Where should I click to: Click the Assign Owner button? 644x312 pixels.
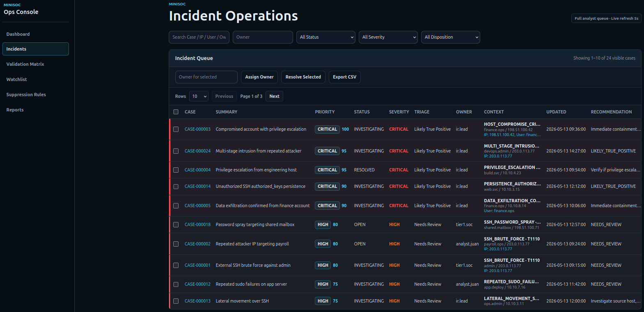coord(259,77)
